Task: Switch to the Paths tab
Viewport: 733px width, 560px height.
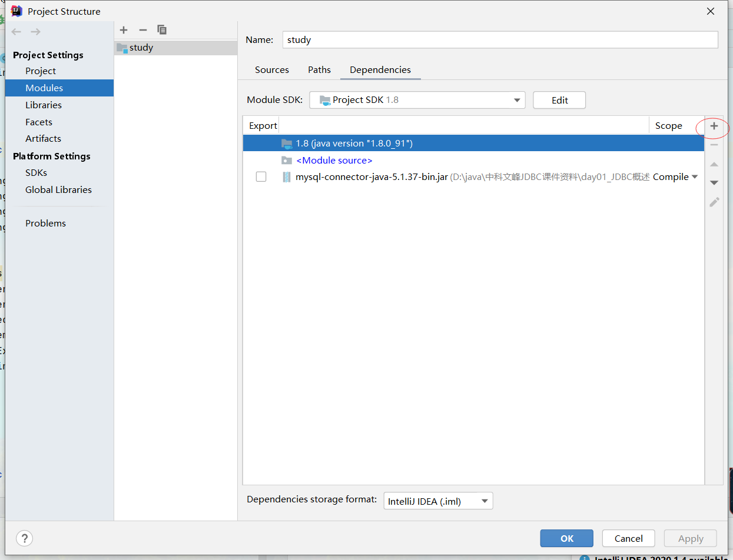Action: 319,70
